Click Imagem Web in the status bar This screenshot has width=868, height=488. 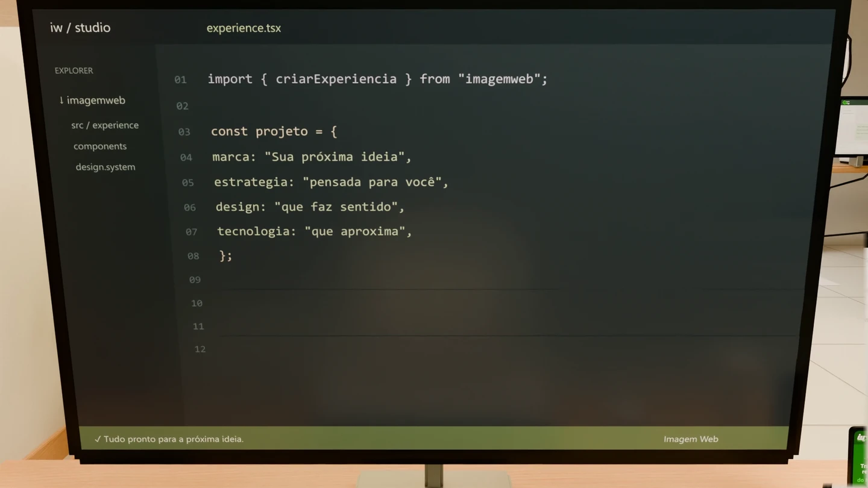pos(691,439)
